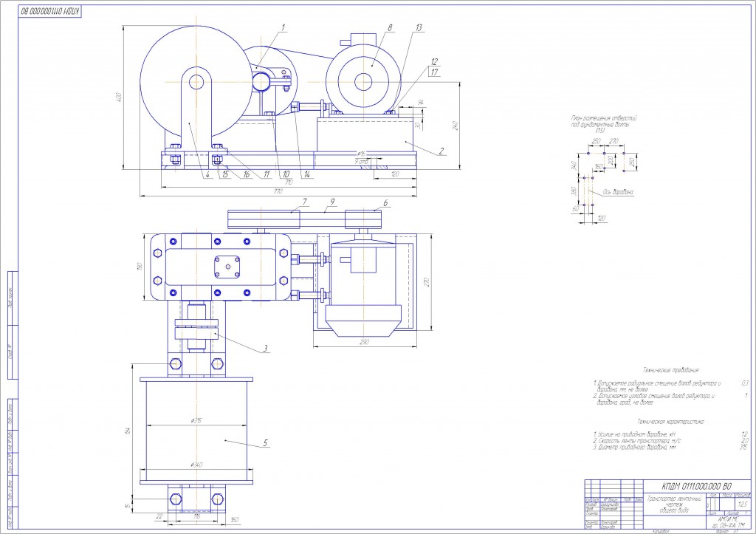Click the 400 overall height dimension

(x=119, y=97)
